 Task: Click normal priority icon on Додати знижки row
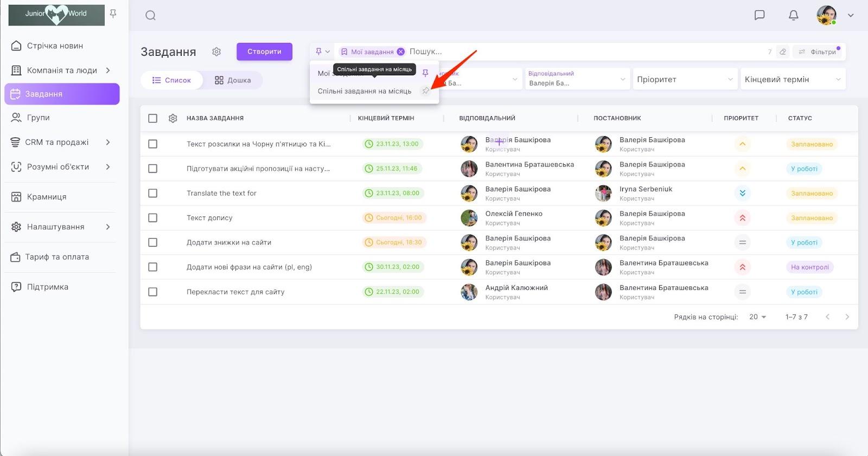(x=742, y=242)
